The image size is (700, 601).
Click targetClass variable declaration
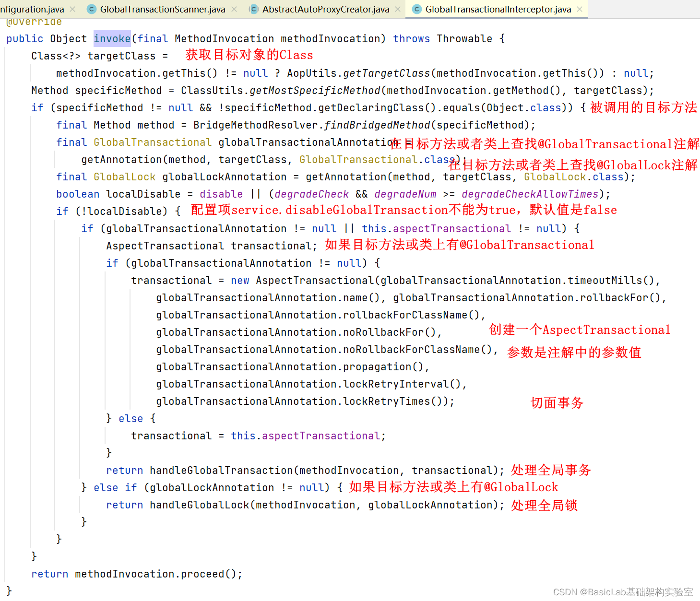pos(121,56)
